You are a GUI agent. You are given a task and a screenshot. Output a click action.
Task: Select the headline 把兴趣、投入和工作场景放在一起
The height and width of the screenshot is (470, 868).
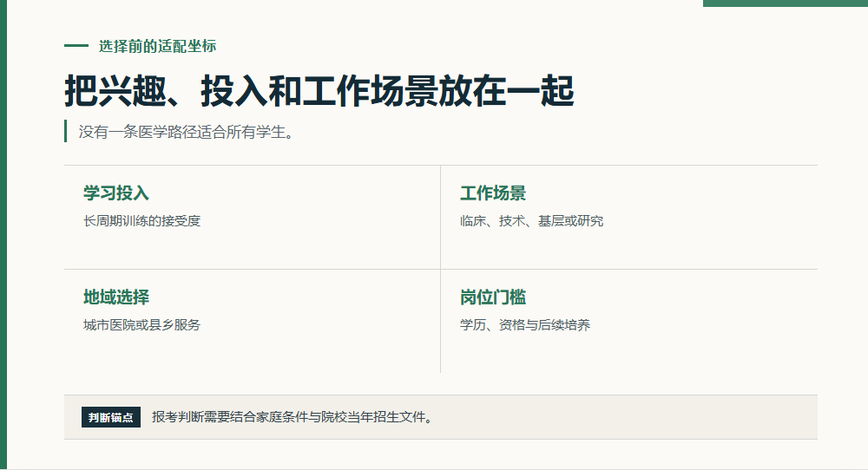(319, 91)
